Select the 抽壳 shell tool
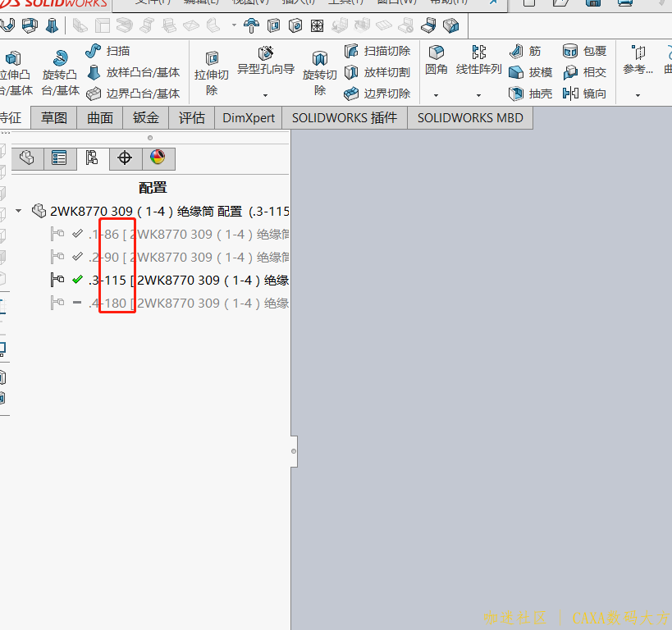This screenshot has height=630, width=672. (x=531, y=94)
